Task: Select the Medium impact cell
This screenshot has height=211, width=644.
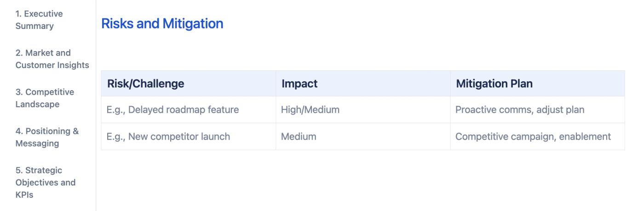Action: 298,137
